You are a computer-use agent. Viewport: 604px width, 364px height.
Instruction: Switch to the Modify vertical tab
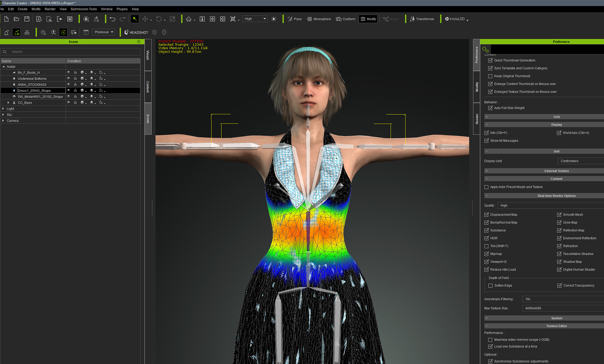tap(476, 87)
